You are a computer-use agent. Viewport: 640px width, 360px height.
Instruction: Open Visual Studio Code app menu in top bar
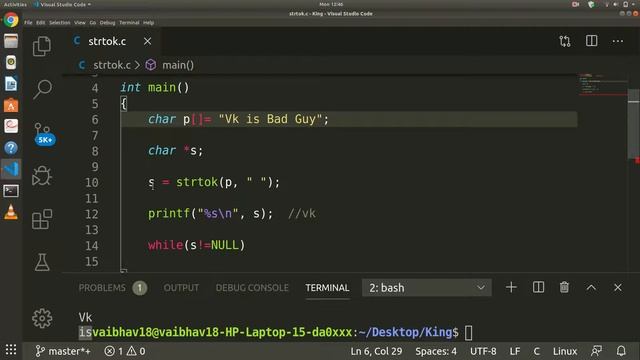pos(62,4)
